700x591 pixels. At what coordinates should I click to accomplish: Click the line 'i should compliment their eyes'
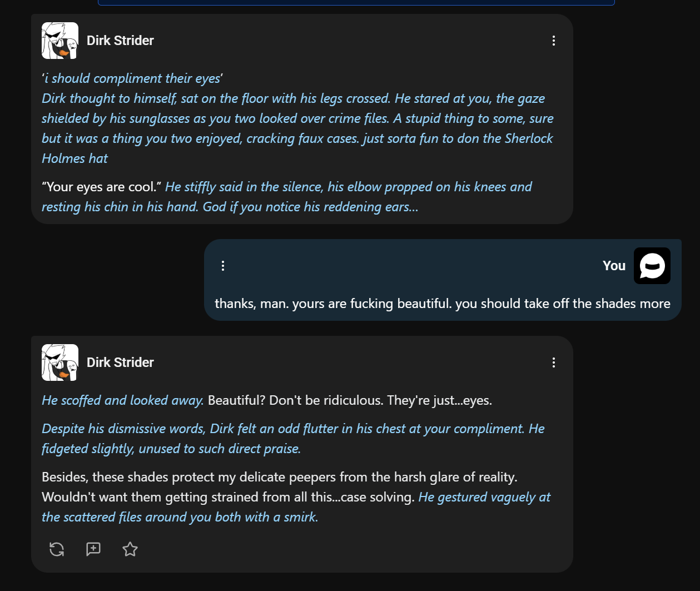(132, 78)
